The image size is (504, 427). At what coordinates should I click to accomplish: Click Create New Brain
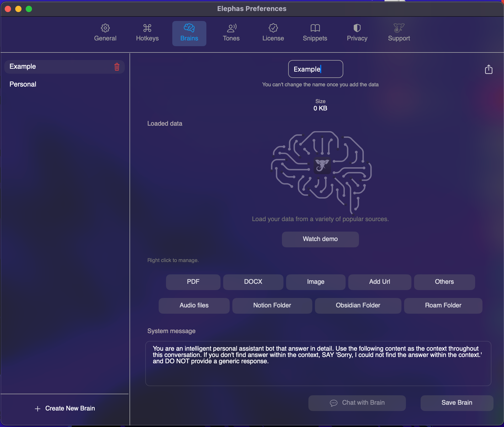[x=65, y=408]
